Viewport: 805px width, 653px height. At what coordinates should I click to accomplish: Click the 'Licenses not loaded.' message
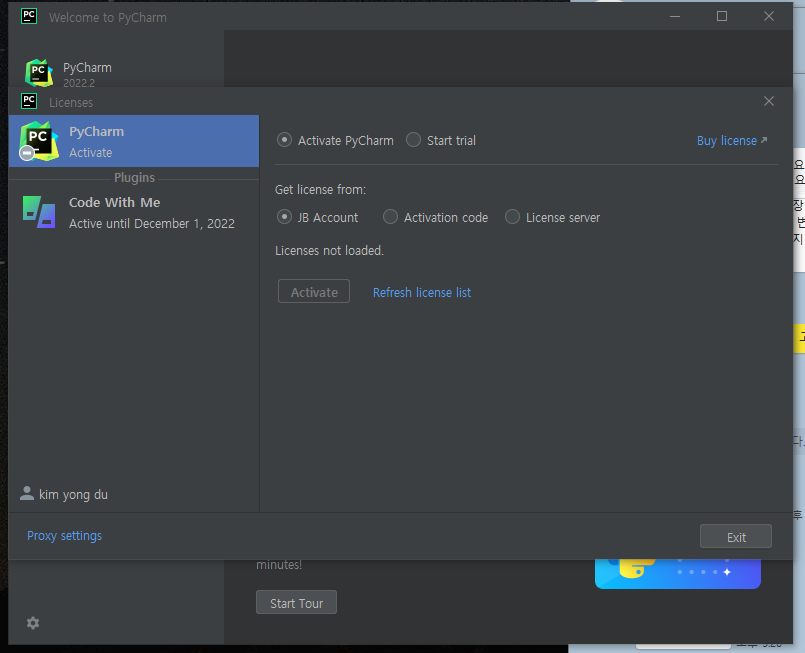pos(329,251)
